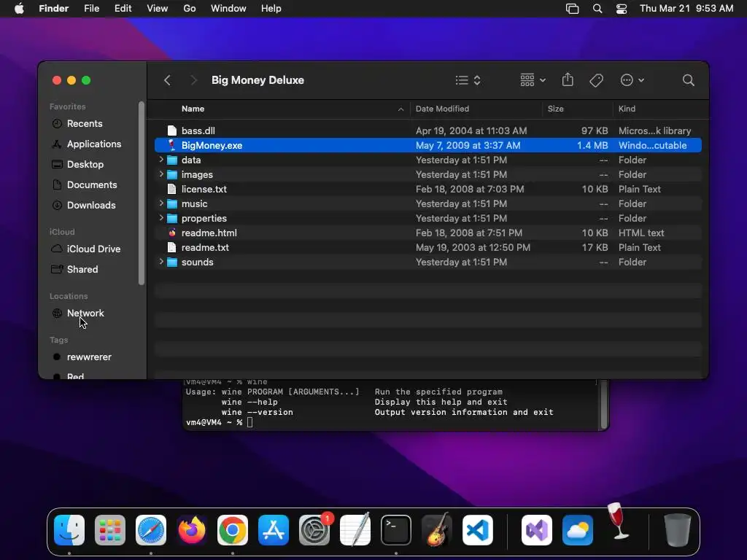Go back with the Finder back arrow
Screen dimensions: 747x560
[167, 80]
